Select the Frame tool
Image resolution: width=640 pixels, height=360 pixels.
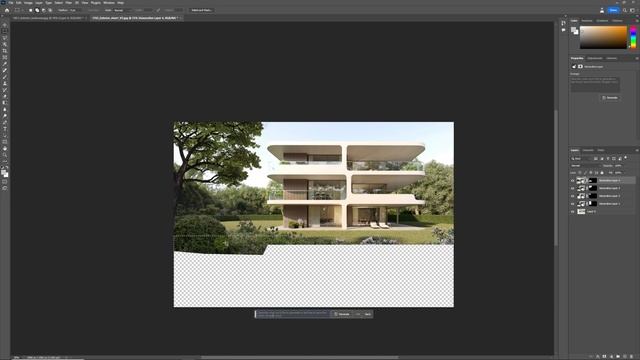click(x=5, y=57)
